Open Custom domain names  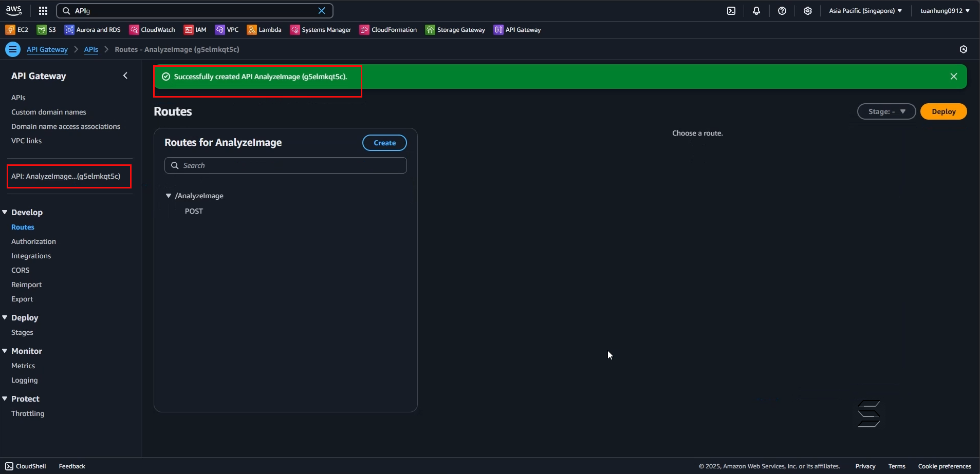[x=49, y=112]
